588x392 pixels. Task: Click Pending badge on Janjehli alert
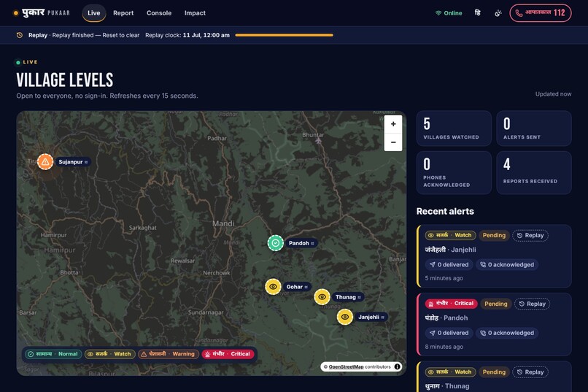[x=494, y=235]
